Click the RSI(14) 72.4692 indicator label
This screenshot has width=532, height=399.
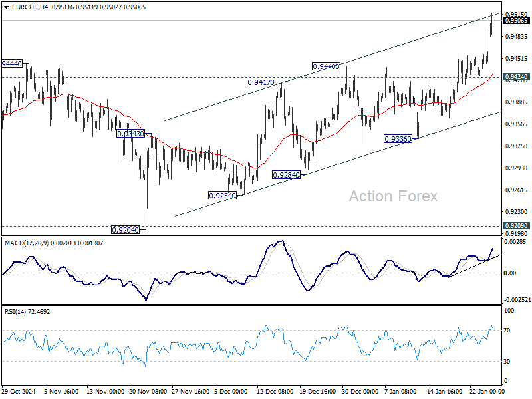27,311
